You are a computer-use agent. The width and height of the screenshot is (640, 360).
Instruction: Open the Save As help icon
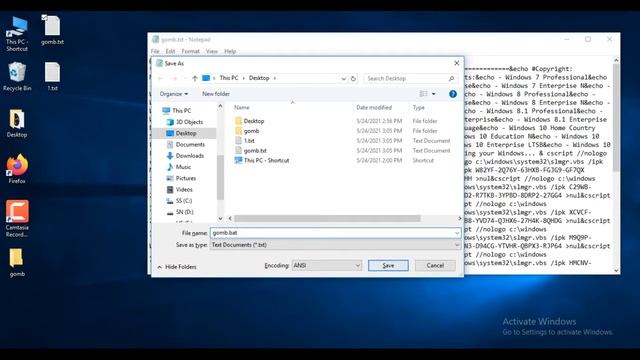453,94
